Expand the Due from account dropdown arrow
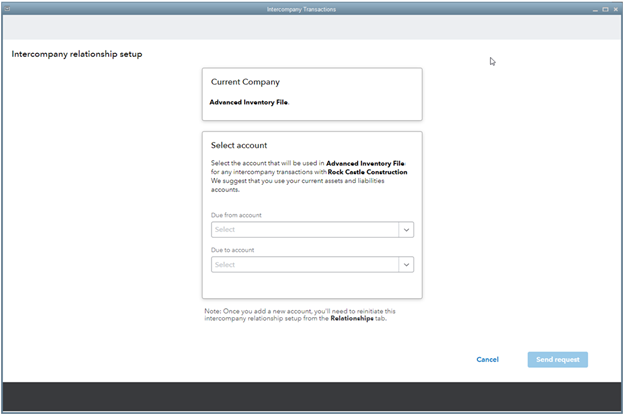The height and width of the screenshot is (415, 624). pos(406,229)
